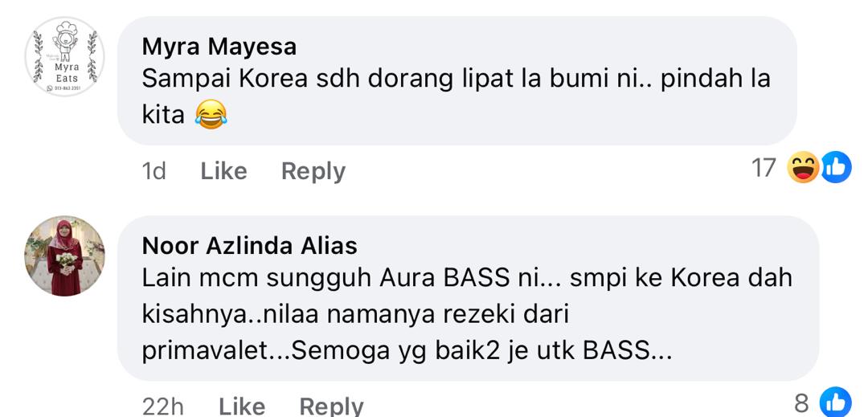Click the laughing-tears emoji in Myra's comment
868x417 pixels.
point(211,114)
